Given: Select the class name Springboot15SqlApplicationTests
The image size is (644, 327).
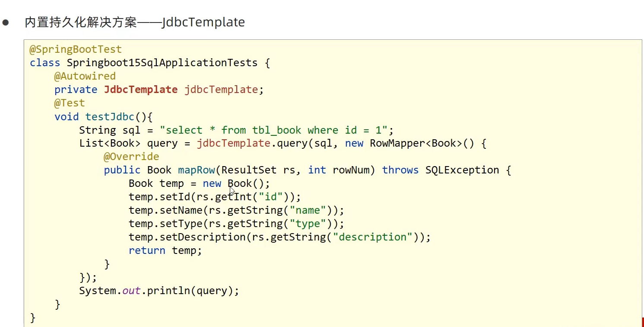Looking at the screenshot, I should (162, 63).
